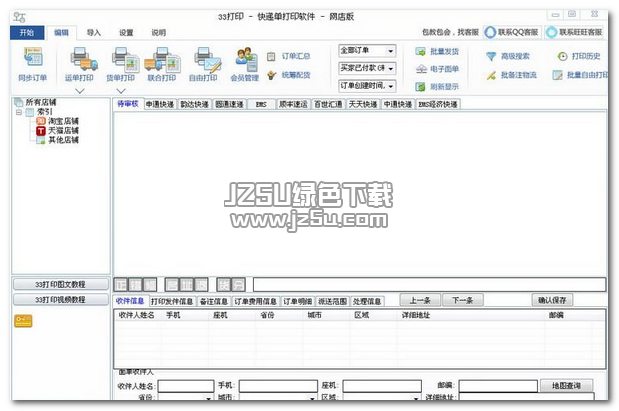The height and width of the screenshot is (411, 619).
Task: Collapse the 索引 tree node
Action: pyautogui.click(x=19, y=113)
